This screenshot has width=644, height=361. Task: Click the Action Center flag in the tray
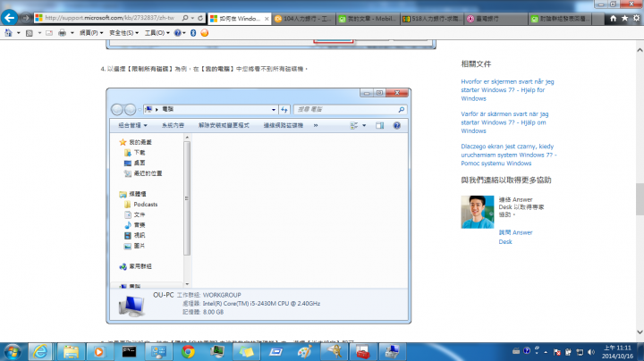(x=557, y=352)
